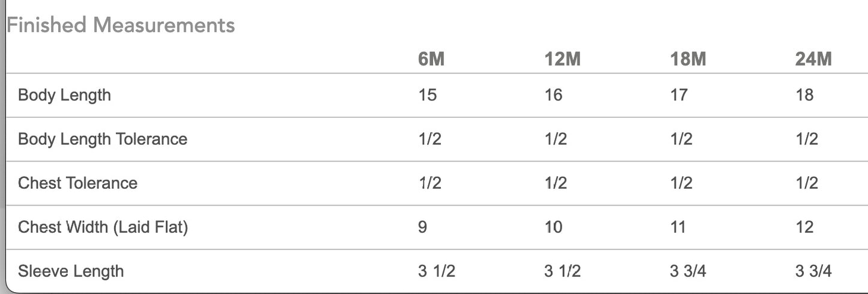Click the 18M size column header
868x294 pixels.
pyautogui.click(x=688, y=60)
